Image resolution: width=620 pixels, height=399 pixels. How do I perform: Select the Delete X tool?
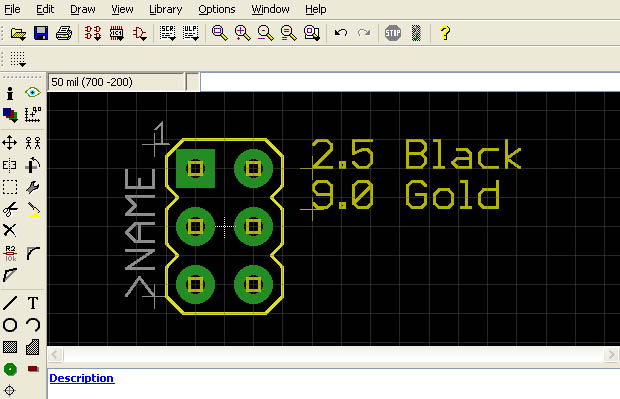coord(9,230)
